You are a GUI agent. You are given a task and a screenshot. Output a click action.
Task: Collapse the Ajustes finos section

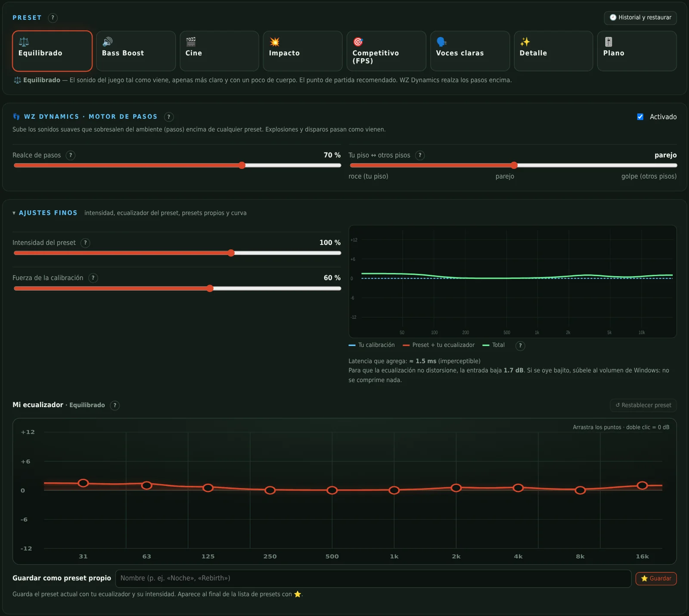point(45,213)
